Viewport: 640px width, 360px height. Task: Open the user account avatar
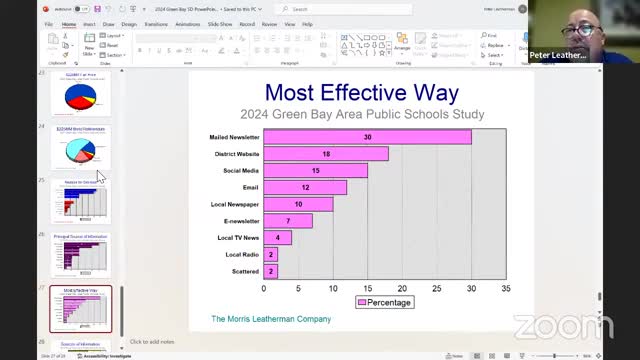tap(522, 9)
